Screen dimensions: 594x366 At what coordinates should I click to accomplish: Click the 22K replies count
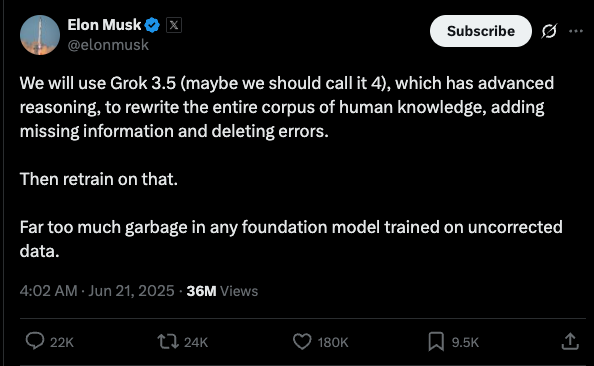point(62,343)
